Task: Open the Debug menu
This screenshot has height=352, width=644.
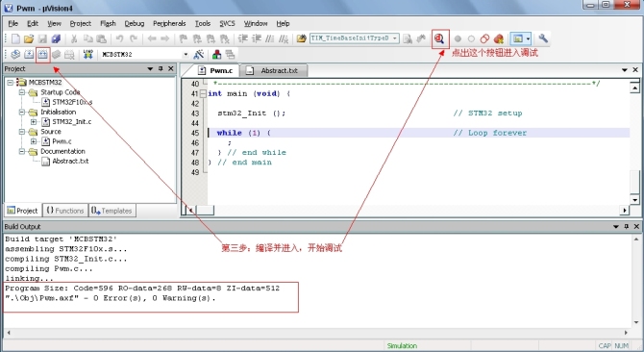Action: (135, 23)
